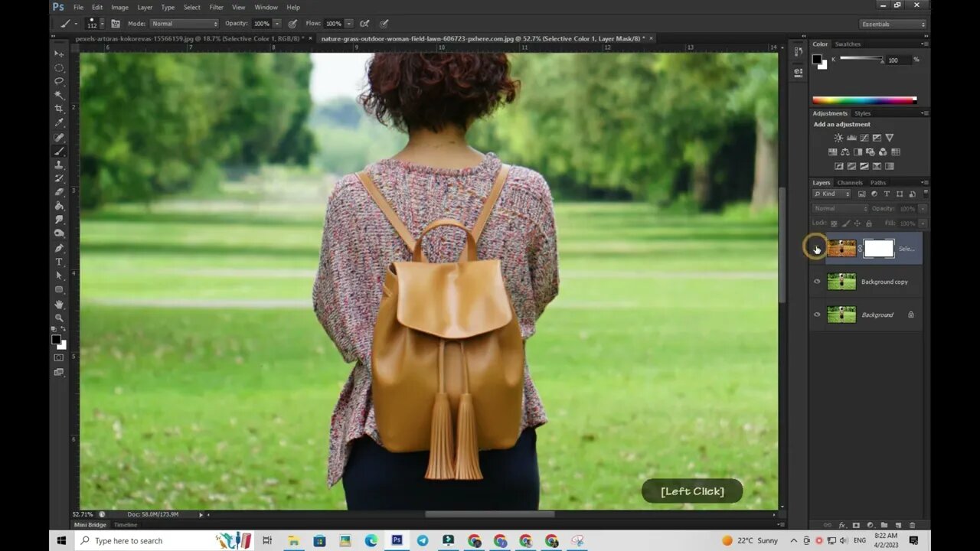Select the History Brush tool
The height and width of the screenshot is (551, 980).
(59, 178)
